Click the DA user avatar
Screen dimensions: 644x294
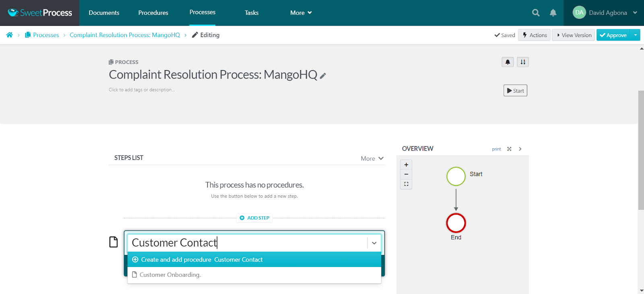(x=579, y=12)
